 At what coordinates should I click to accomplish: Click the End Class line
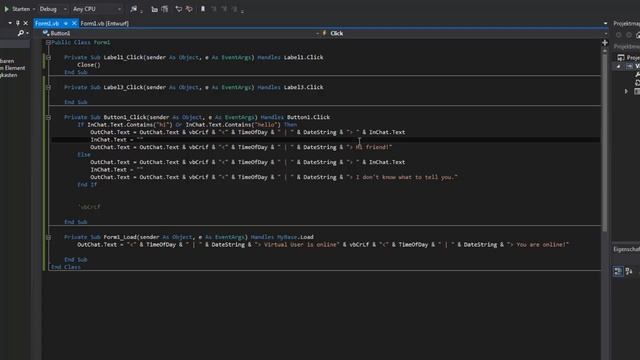(66, 267)
